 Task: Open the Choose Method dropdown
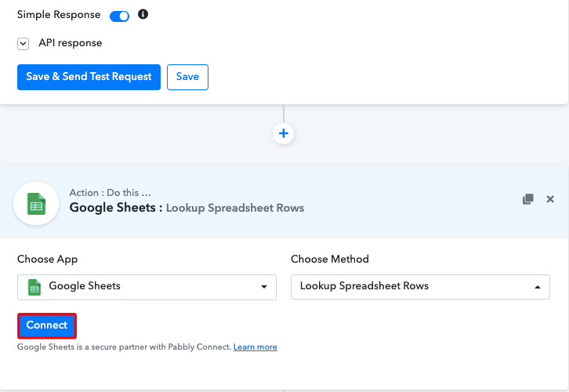pyautogui.click(x=420, y=287)
